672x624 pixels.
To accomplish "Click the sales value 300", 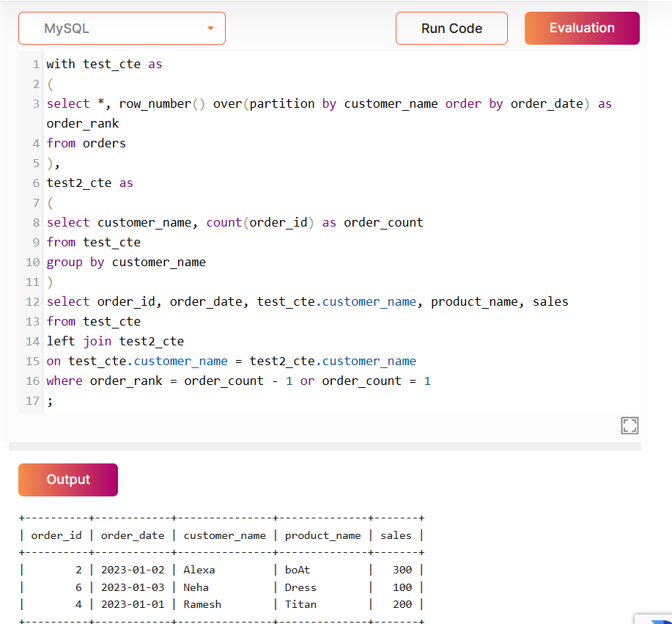I will 402,570.
